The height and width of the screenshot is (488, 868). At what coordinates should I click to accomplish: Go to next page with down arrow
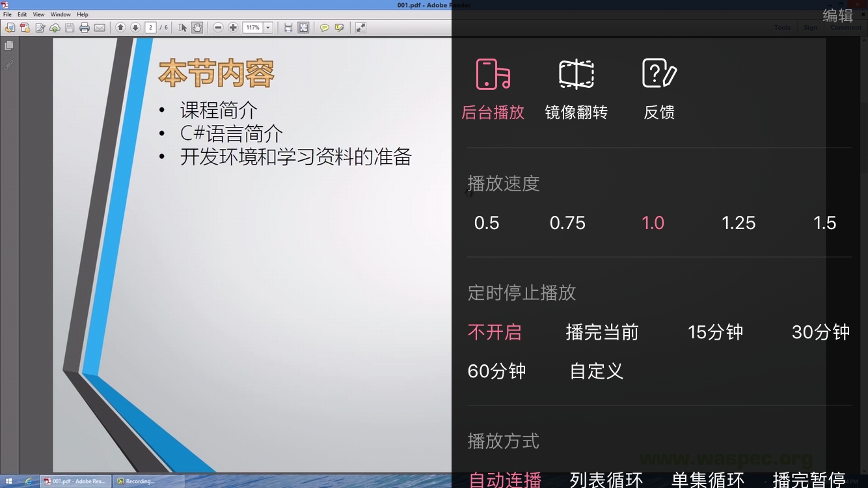pos(135,27)
